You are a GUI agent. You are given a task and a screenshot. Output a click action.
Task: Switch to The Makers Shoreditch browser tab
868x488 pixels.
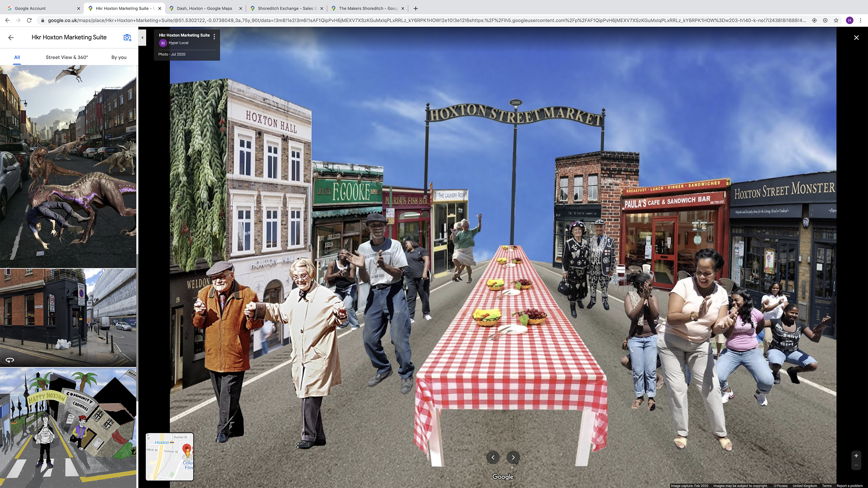coord(368,8)
